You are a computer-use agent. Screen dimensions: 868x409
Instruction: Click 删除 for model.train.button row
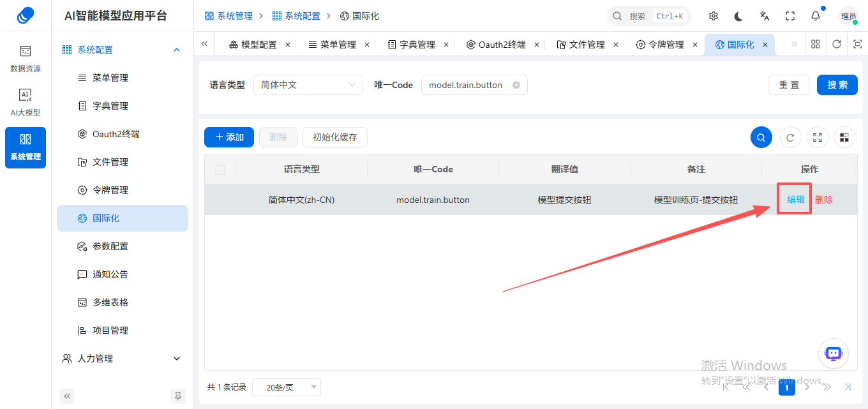click(824, 200)
